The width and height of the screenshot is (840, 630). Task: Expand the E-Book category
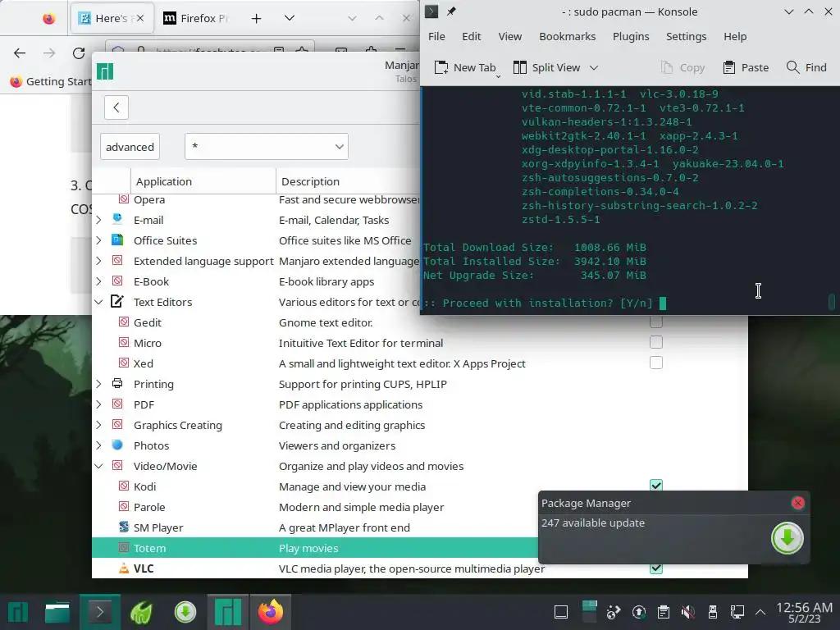pyautogui.click(x=98, y=281)
